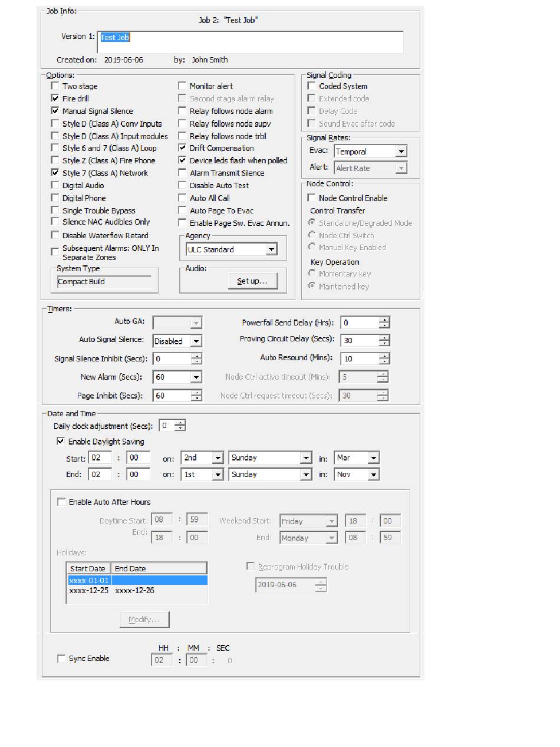Increase Proving Circuit Delay using up arrow
This screenshot has width=560, height=747.
384,337
